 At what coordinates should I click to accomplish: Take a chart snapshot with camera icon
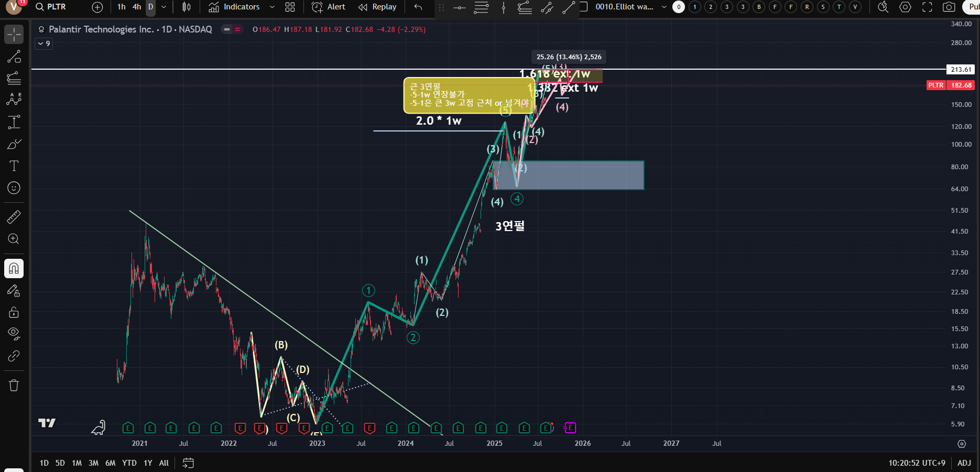click(x=949, y=7)
